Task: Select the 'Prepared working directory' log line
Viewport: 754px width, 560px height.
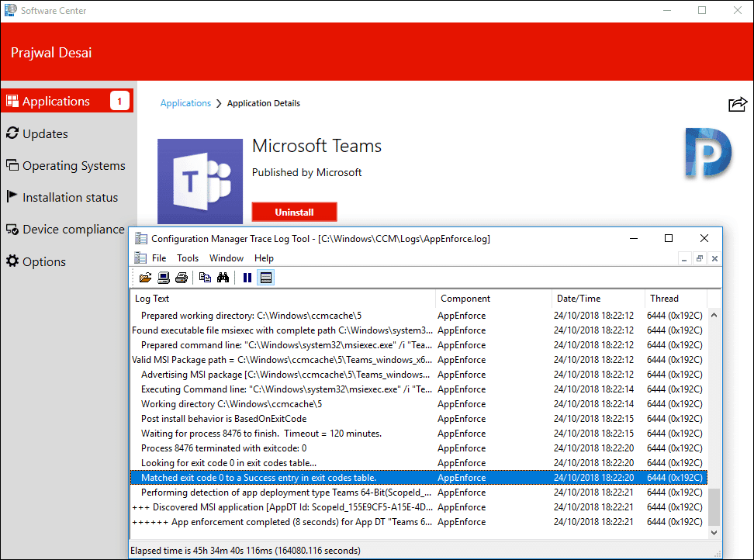Action: point(419,316)
